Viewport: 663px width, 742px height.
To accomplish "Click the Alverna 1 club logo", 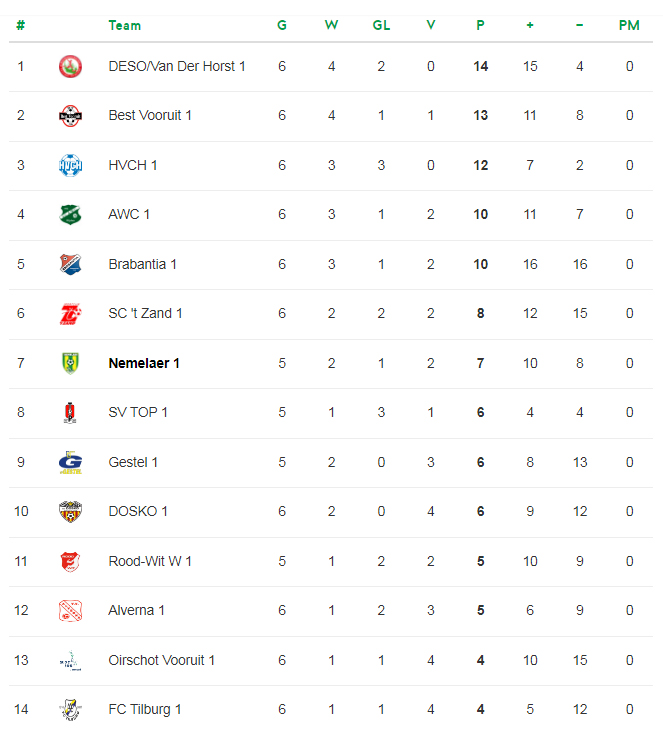I will [70, 611].
